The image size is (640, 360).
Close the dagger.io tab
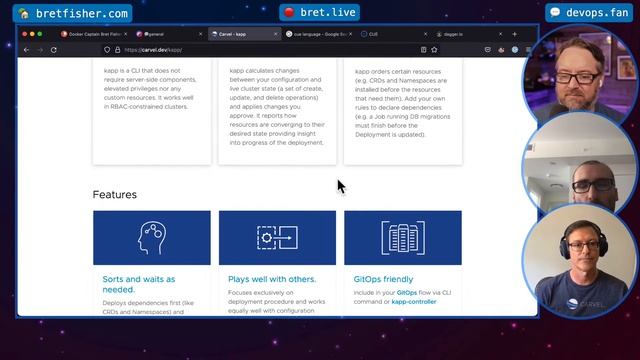point(500,34)
